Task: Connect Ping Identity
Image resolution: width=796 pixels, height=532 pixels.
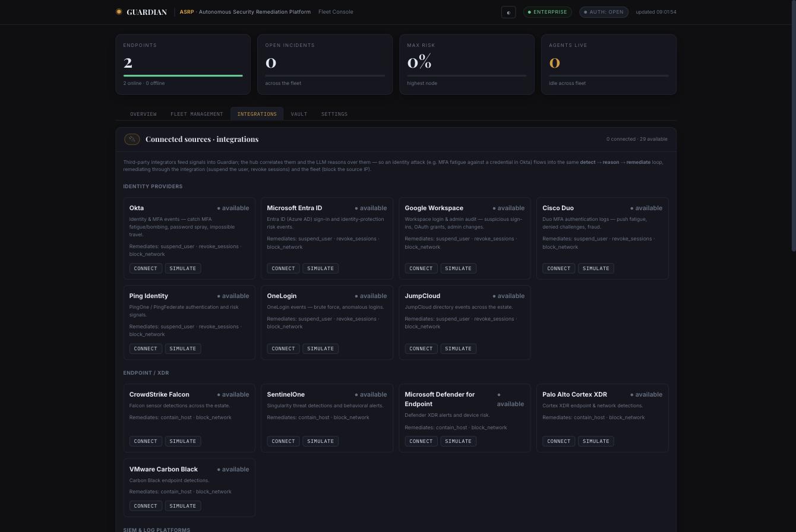Action: [x=146, y=349]
